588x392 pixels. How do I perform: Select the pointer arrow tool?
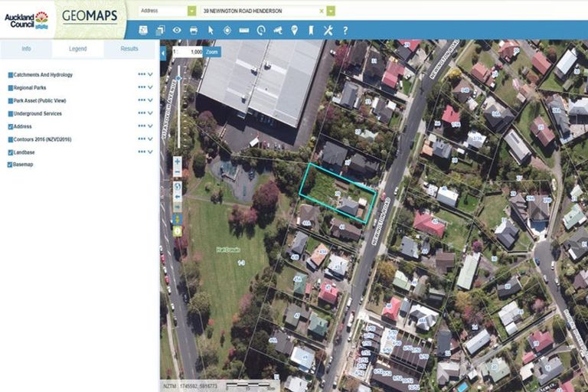tap(211, 30)
